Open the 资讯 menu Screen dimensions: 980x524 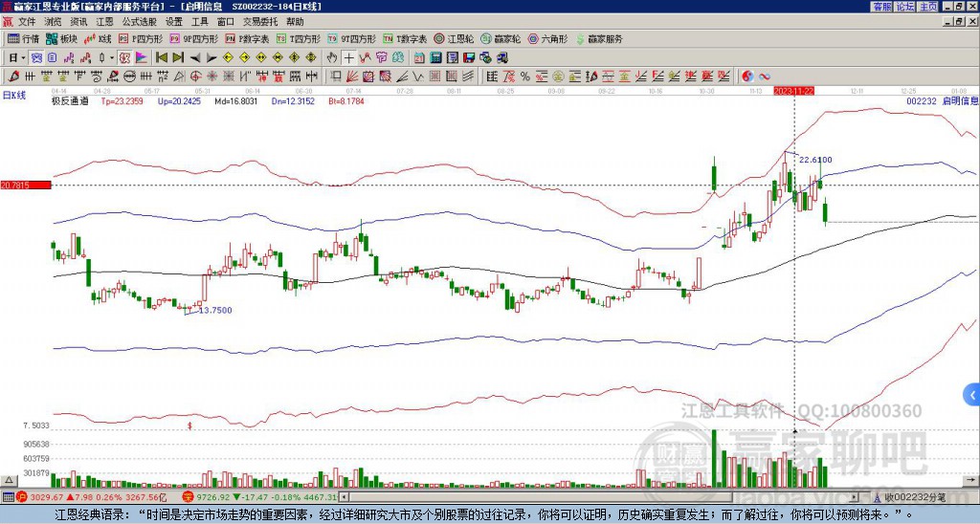point(78,22)
